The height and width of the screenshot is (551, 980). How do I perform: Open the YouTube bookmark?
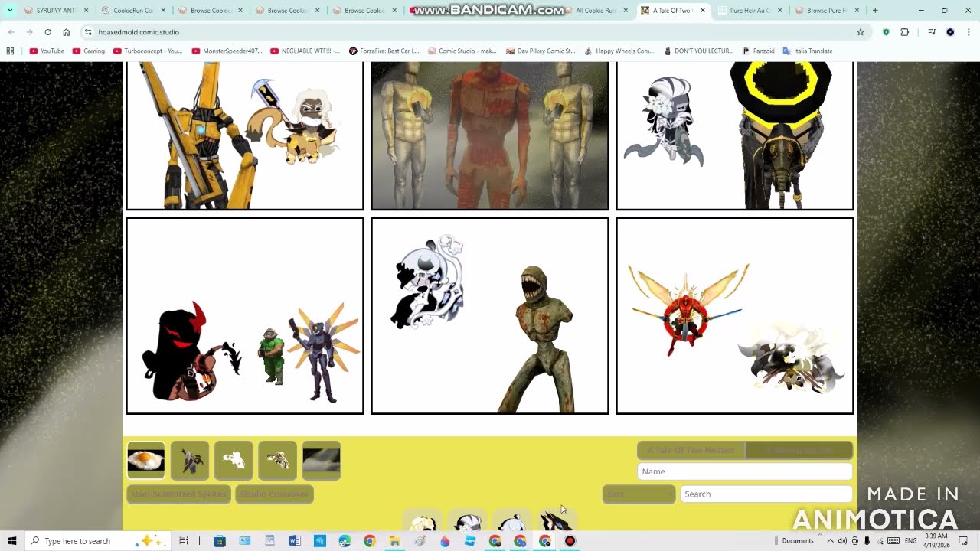click(47, 51)
